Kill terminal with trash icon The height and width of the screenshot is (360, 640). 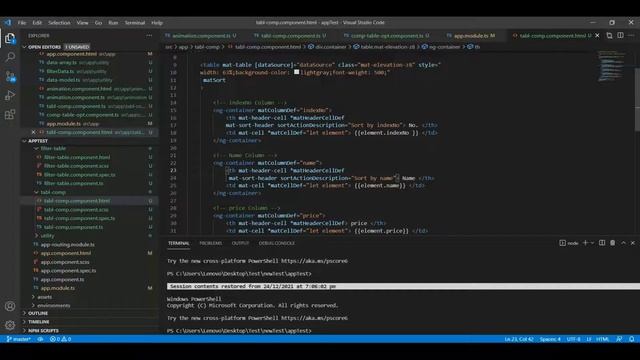pos(613,243)
